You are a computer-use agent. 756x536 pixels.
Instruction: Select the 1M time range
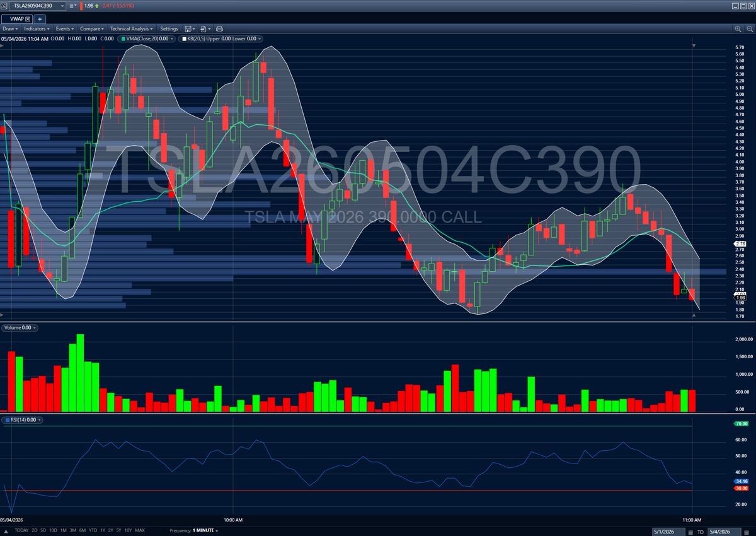[64, 530]
